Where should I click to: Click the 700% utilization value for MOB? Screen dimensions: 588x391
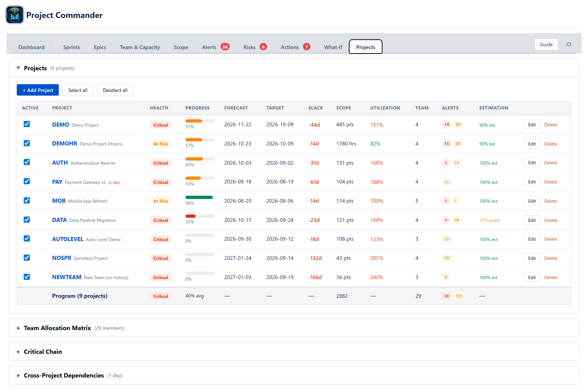pos(376,201)
